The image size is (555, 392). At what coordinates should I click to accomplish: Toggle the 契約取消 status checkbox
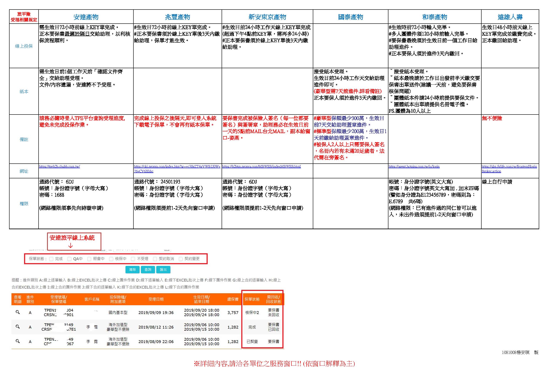tap(155, 259)
